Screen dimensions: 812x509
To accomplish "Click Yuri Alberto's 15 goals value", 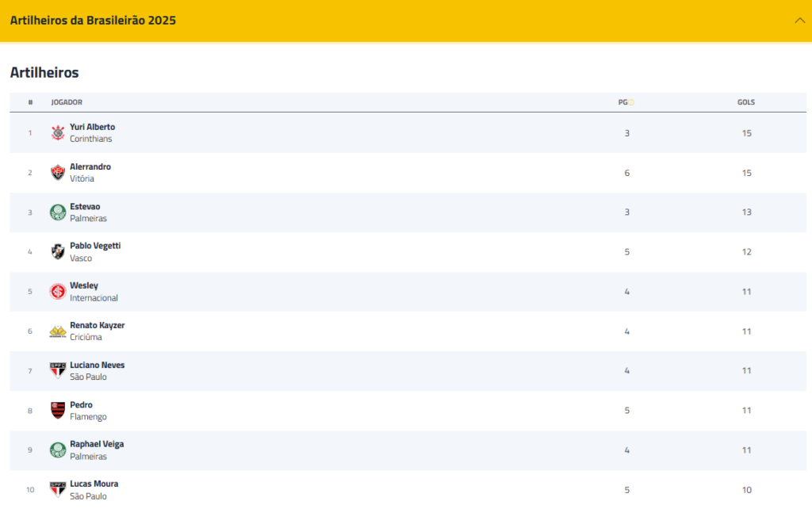I will point(746,133).
